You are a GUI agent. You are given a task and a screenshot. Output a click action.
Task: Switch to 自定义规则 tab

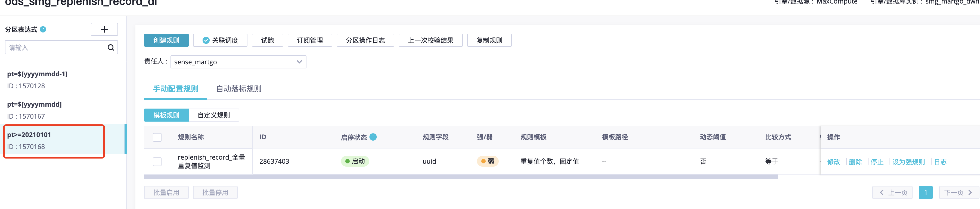[x=213, y=115]
